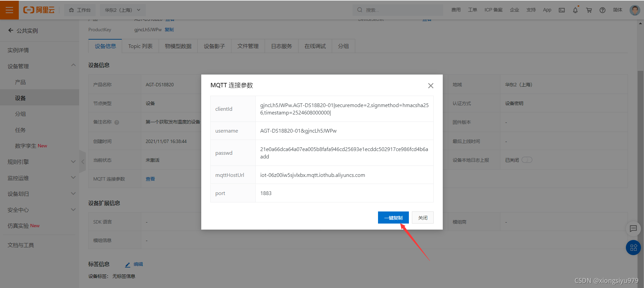The image size is (644, 288).
Task: Click the Aliyun logo
Action: point(39,10)
